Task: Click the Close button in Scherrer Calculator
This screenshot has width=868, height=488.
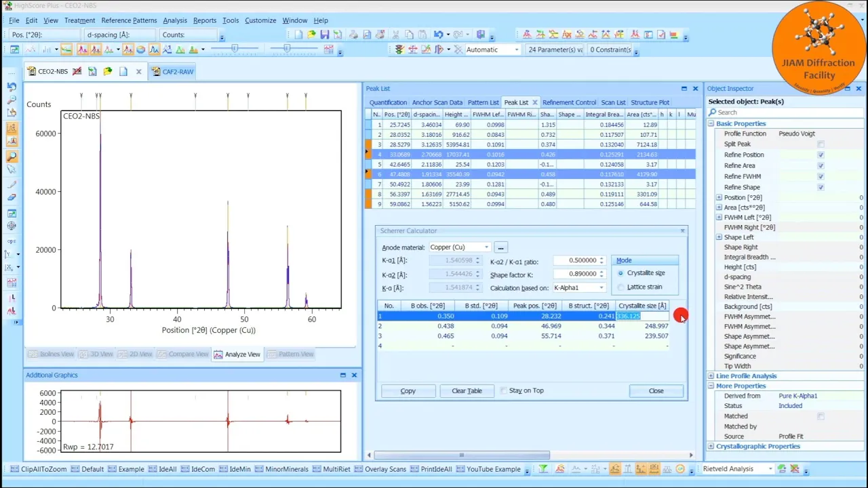Action: click(x=656, y=391)
